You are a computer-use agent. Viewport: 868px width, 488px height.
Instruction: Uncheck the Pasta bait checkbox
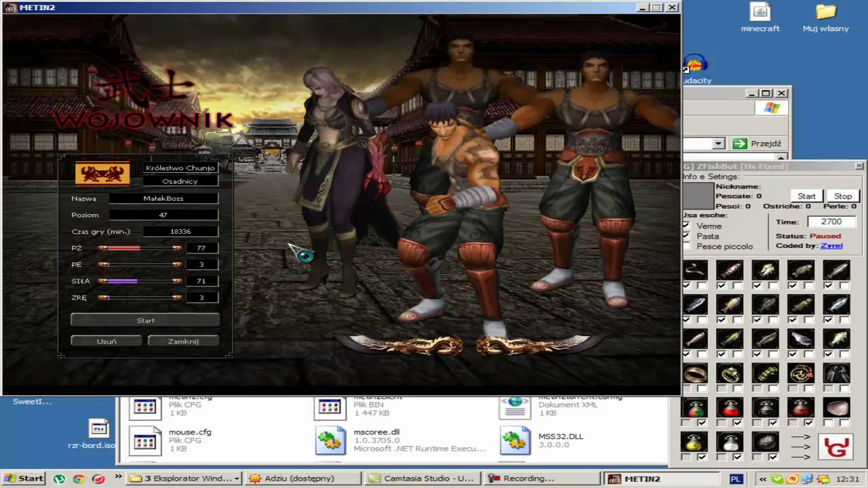tap(686, 236)
